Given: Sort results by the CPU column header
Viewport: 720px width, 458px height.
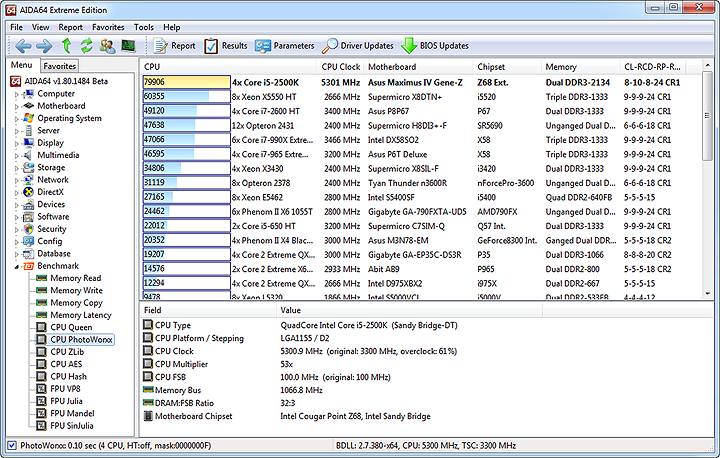Looking at the screenshot, I should (x=228, y=67).
